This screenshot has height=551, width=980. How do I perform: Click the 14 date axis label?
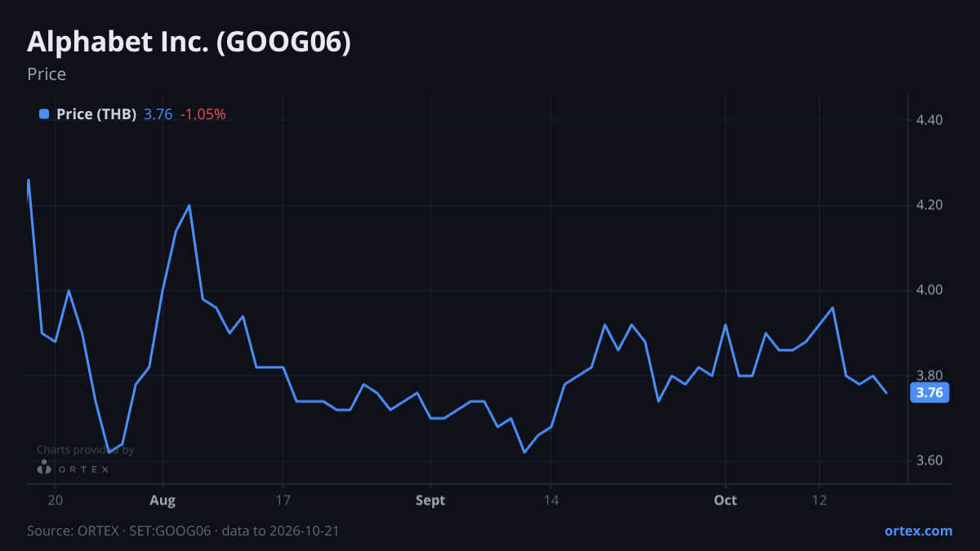550,500
